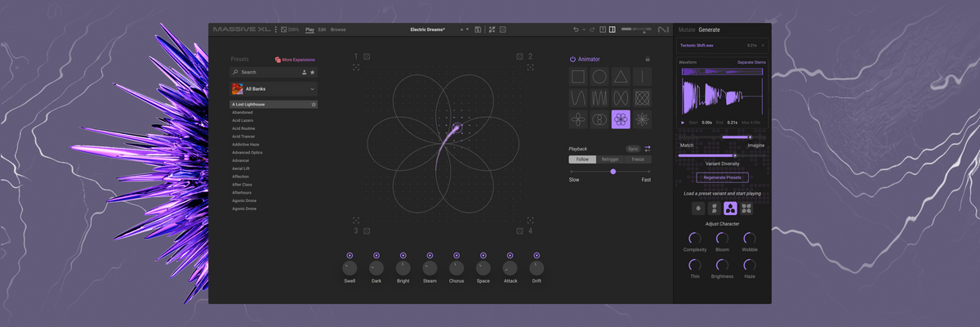Switch to the Browse tab
The width and height of the screenshot is (980, 327).
click(x=338, y=29)
